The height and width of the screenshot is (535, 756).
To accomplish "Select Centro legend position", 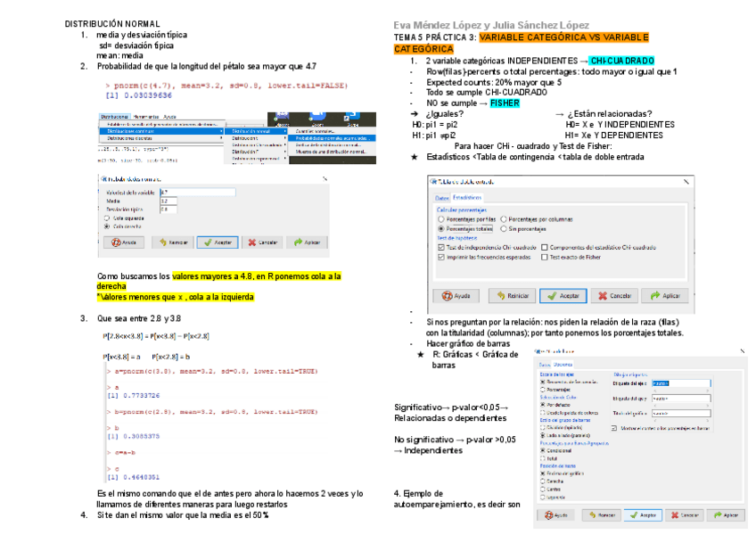I will tap(542, 490).
